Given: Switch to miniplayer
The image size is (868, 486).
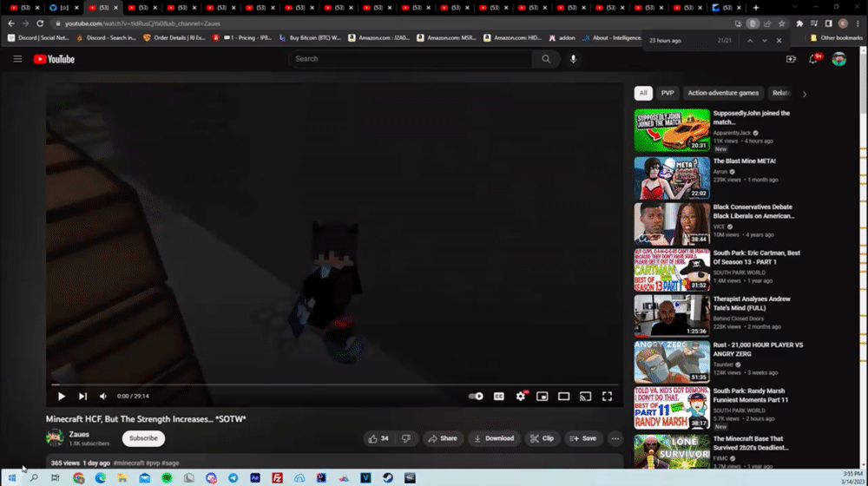Looking at the screenshot, I should pyautogui.click(x=542, y=397).
